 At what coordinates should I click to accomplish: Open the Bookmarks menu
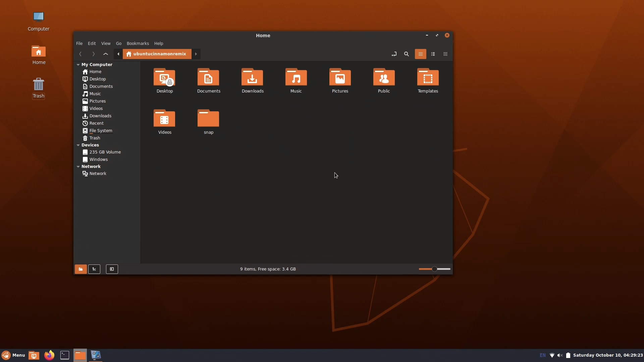138,43
